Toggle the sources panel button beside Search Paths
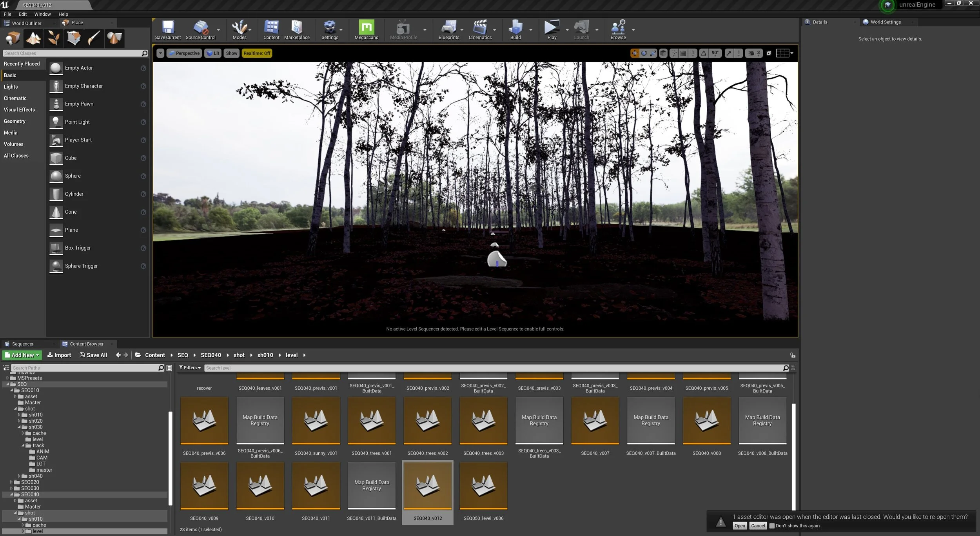Viewport: 980px width, 536px height. 6,368
